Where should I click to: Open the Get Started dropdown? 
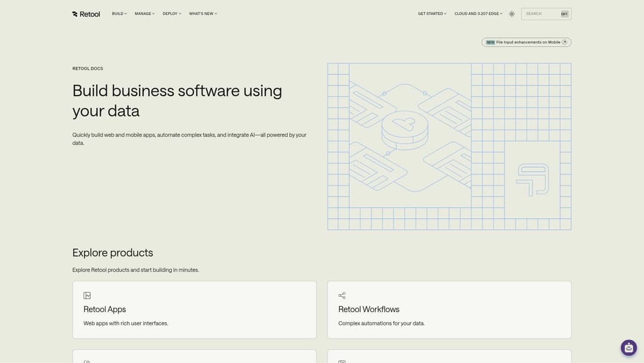(432, 14)
